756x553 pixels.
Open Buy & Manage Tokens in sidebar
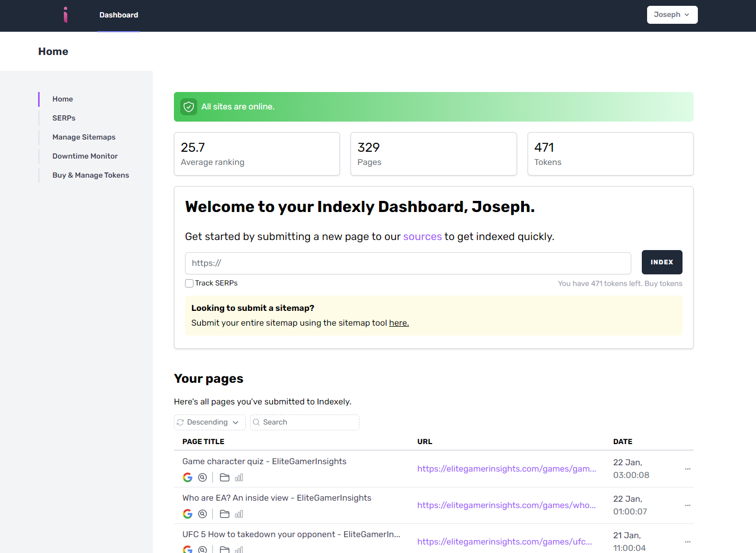click(90, 175)
